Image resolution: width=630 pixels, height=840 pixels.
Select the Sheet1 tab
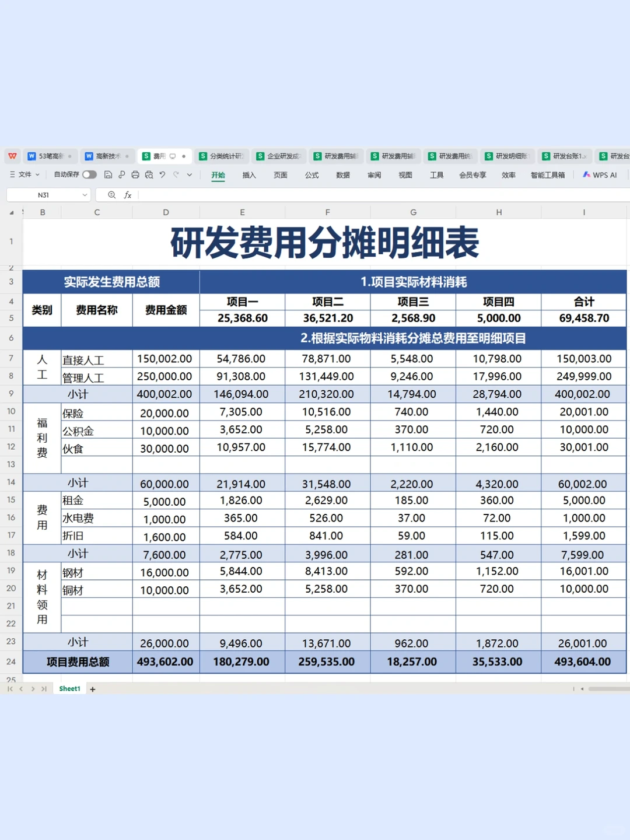coord(69,689)
